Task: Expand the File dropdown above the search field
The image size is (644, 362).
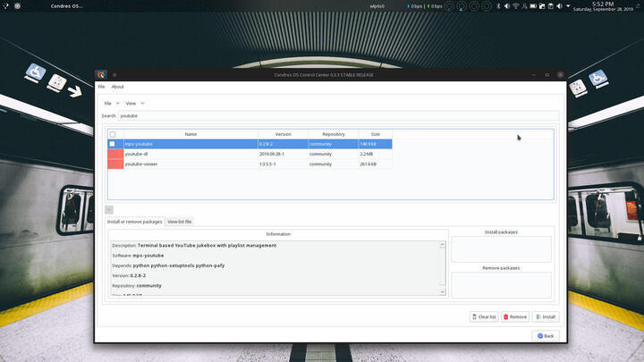Action: pos(112,104)
